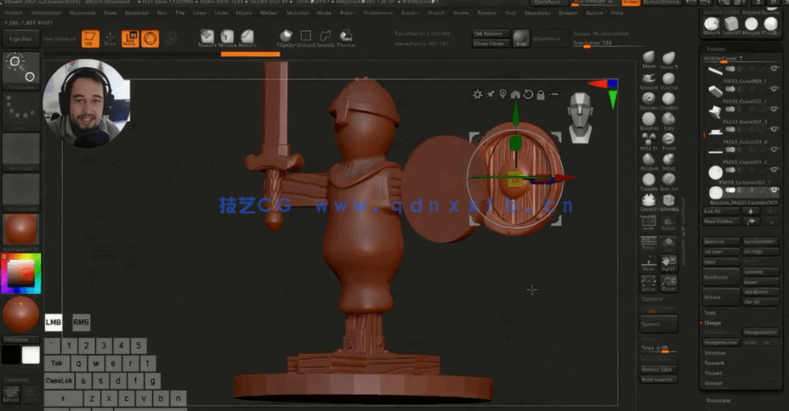Expand the Dynamic section
This screenshot has width=789, height=411.
tap(652, 299)
